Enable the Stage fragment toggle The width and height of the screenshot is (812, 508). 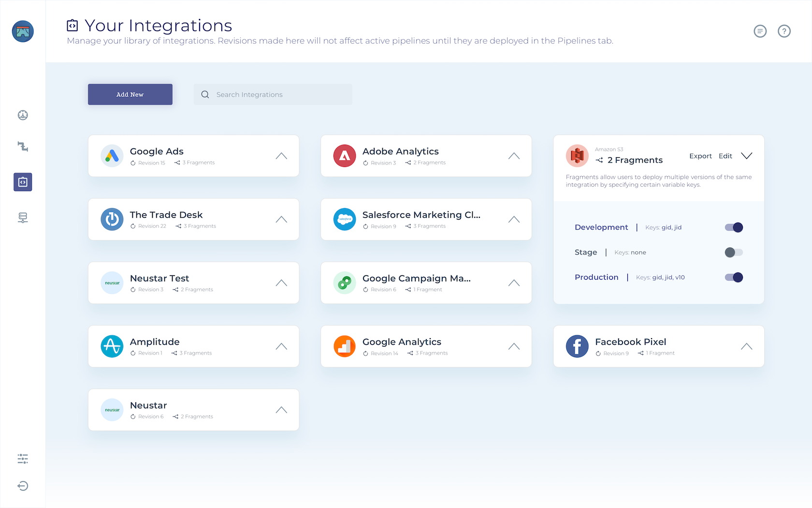point(734,252)
